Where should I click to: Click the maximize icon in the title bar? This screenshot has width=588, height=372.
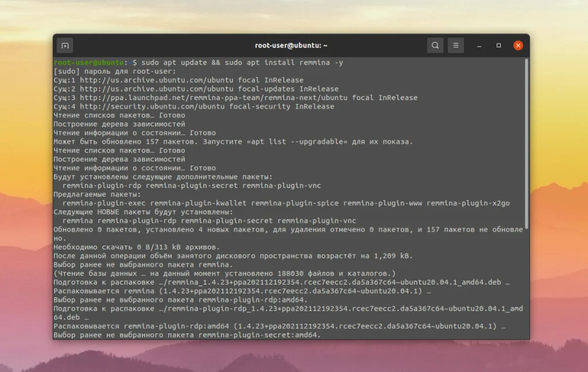497,45
